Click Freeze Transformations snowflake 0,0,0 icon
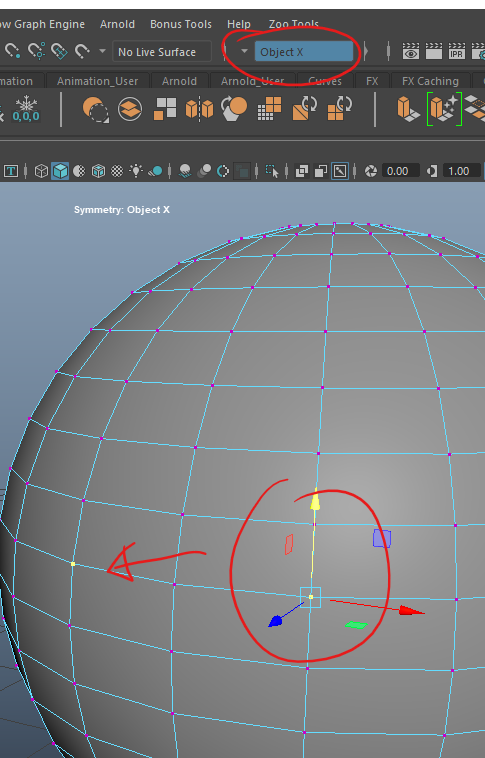 (26, 109)
